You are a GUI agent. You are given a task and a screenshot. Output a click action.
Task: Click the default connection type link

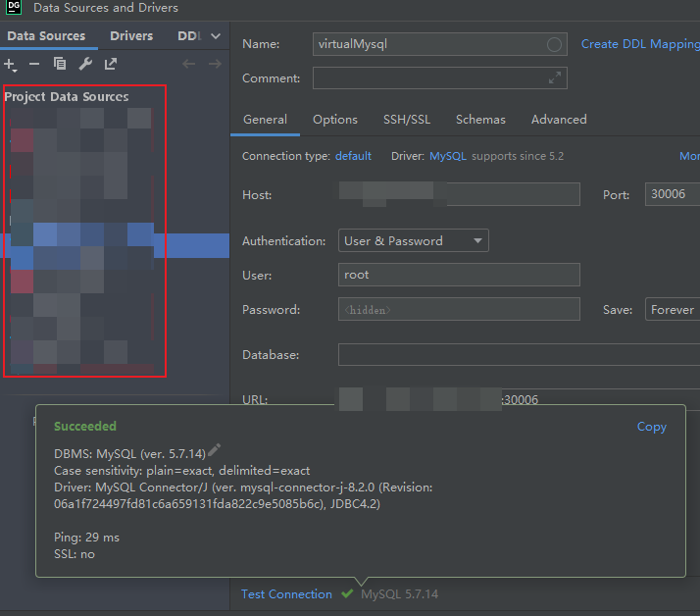coord(353,156)
